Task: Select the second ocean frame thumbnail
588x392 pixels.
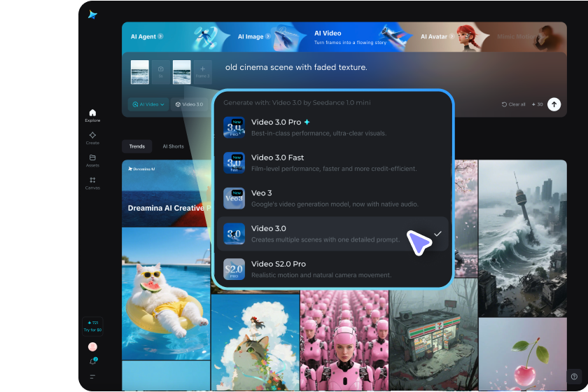Action: [181, 72]
